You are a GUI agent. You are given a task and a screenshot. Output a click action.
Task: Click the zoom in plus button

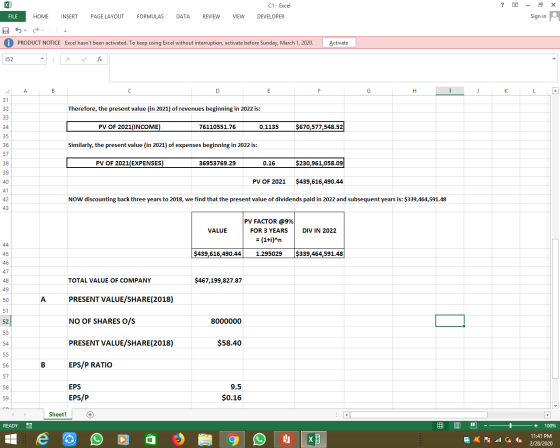[x=536, y=425]
